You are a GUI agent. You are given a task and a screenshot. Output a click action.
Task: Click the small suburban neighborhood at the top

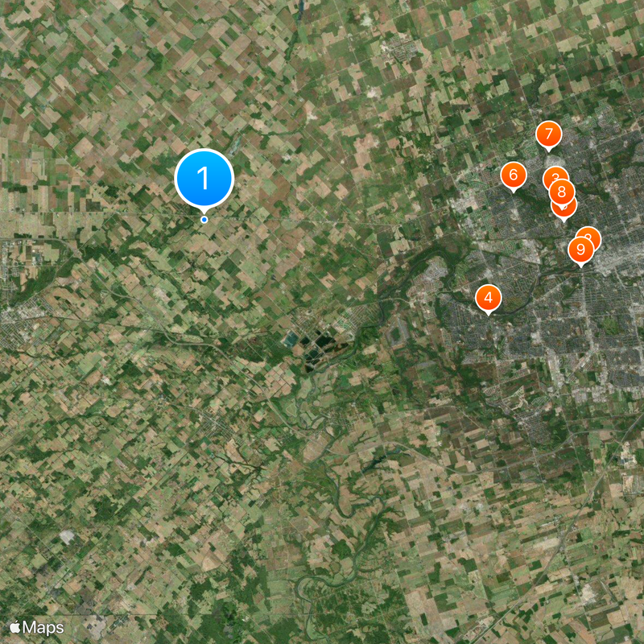398,50
